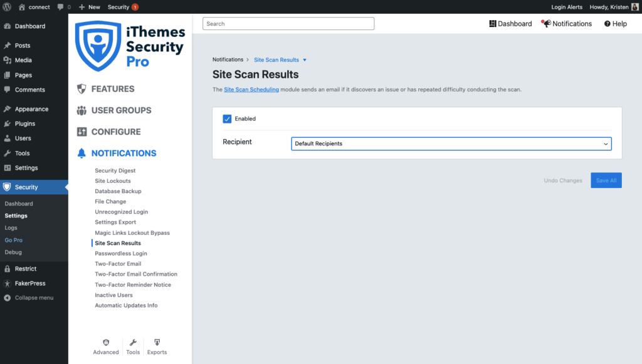This screenshot has height=364, width=642.
Task: Open the comments bubble icon in admin bar
Action: [x=61, y=7]
